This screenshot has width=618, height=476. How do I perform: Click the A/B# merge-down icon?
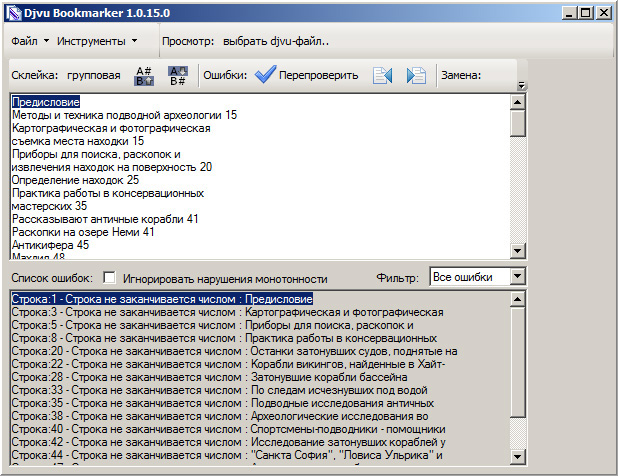point(178,76)
